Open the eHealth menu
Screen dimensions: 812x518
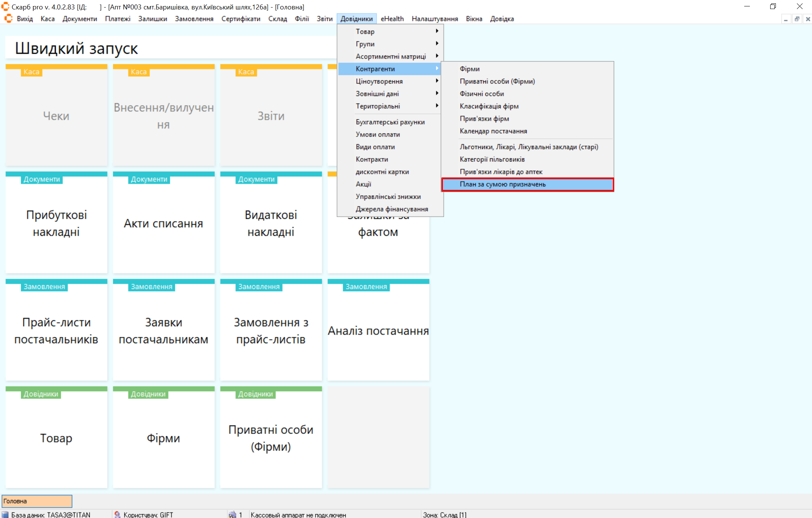(392, 19)
